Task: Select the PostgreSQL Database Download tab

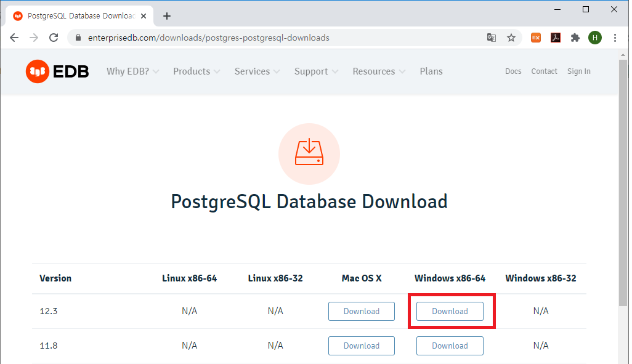Action: pyautogui.click(x=80, y=16)
